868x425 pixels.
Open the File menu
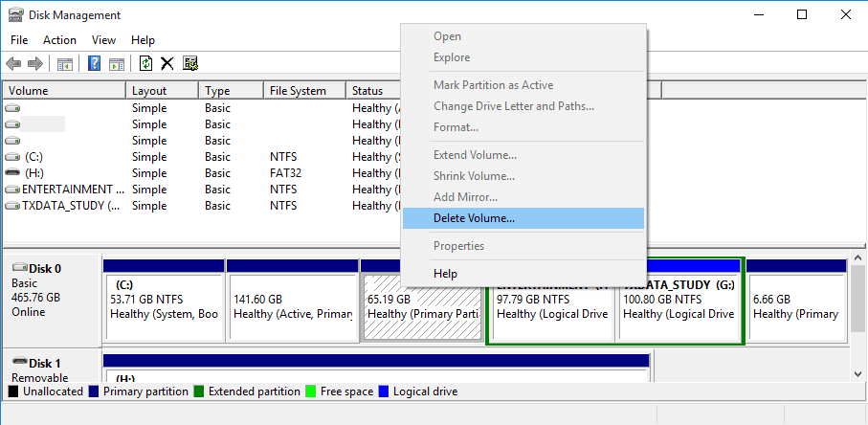19,40
